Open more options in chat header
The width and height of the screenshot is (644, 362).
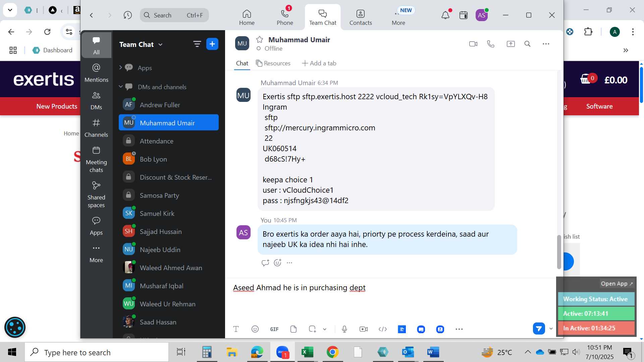click(546, 44)
